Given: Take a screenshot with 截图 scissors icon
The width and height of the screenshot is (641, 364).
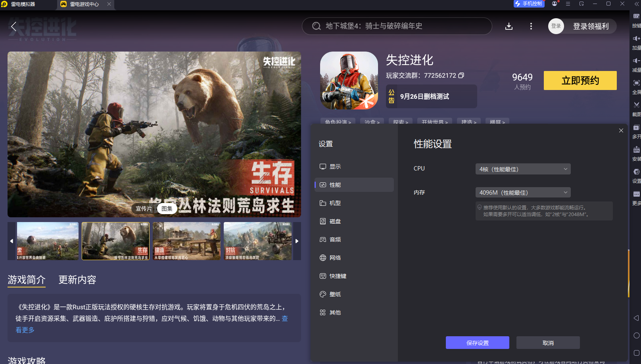Looking at the screenshot, I should pyautogui.click(x=636, y=109).
